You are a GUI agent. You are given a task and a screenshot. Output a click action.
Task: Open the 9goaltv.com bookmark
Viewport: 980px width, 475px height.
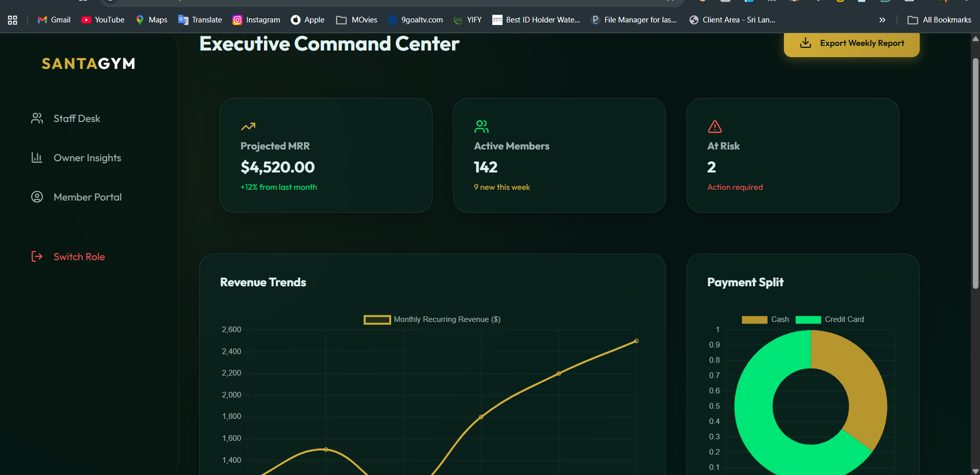pos(416,20)
